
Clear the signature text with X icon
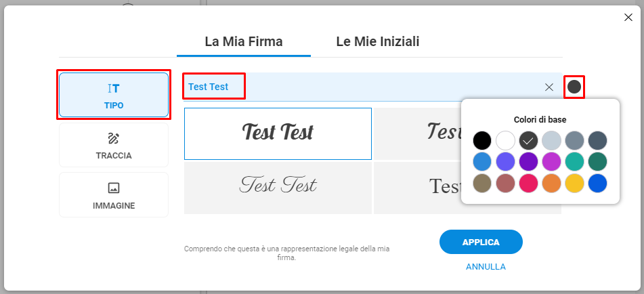pyautogui.click(x=549, y=87)
